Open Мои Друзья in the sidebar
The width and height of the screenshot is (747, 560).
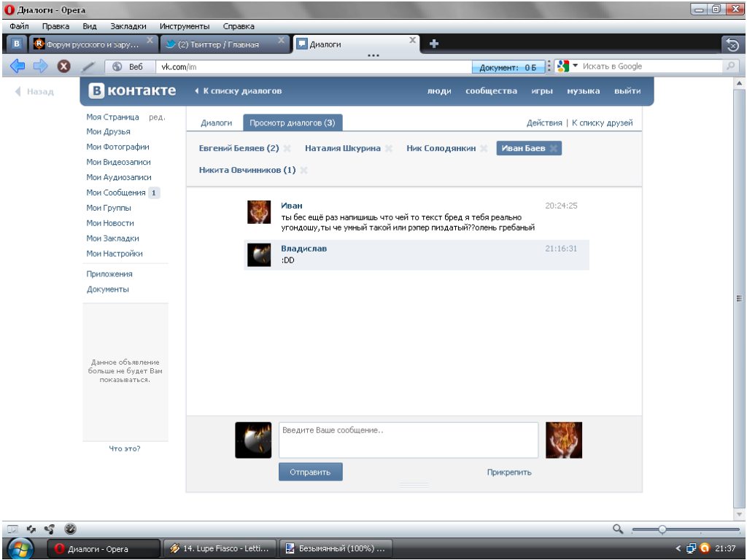108,131
